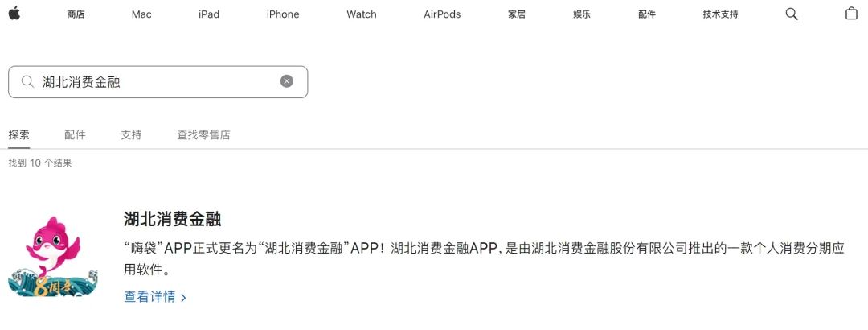
Task: Switch to the 支持 results tab
Action: [131, 134]
